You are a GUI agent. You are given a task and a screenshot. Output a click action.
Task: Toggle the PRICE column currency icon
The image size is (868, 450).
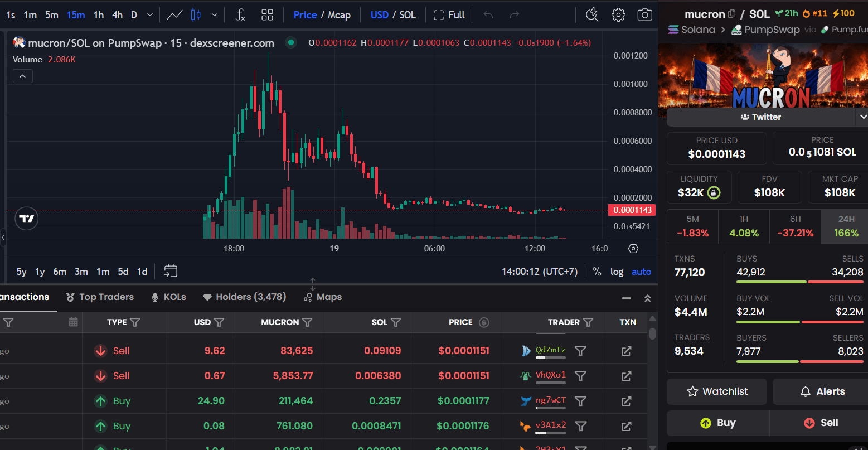(484, 322)
